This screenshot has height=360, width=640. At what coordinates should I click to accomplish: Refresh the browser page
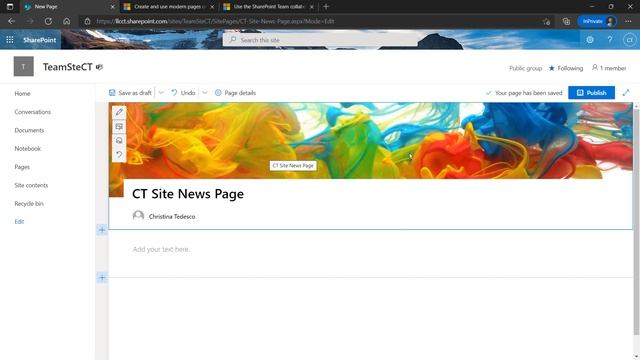pos(48,21)
